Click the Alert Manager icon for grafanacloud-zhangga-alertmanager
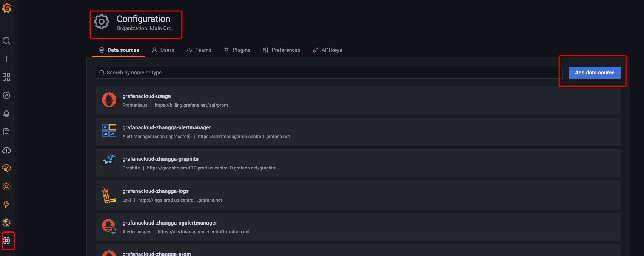 (x=109, y=130)
